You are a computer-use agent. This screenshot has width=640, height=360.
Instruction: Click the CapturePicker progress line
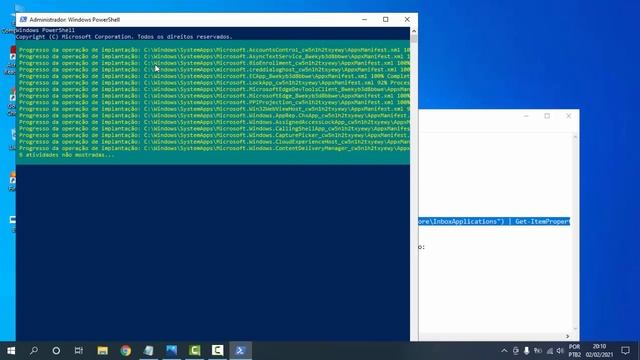[x=214, y=135]
